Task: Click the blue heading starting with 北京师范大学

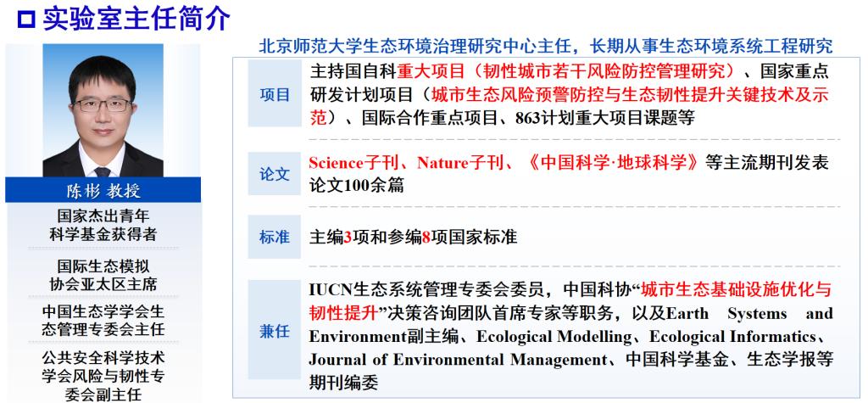Action: click(545, 46)
